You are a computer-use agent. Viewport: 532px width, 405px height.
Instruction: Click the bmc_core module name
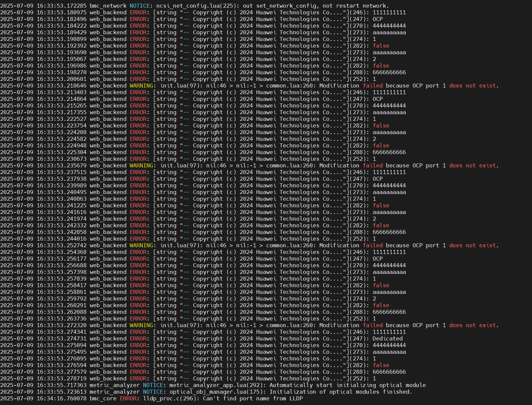tap(103, 398)
